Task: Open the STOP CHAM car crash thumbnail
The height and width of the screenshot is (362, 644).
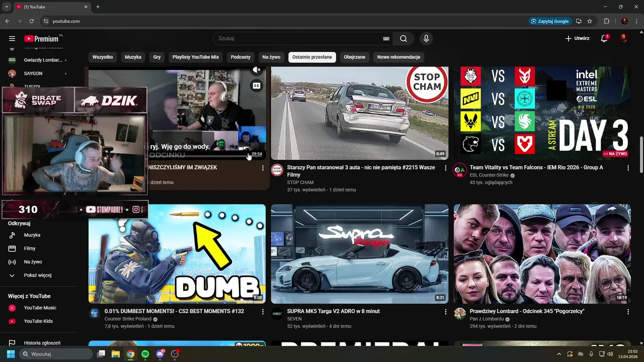Action: tap(360, 113)
